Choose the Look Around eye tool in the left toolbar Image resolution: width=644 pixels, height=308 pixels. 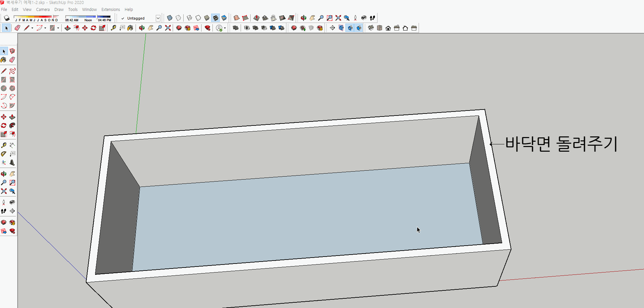click(12, 202)
